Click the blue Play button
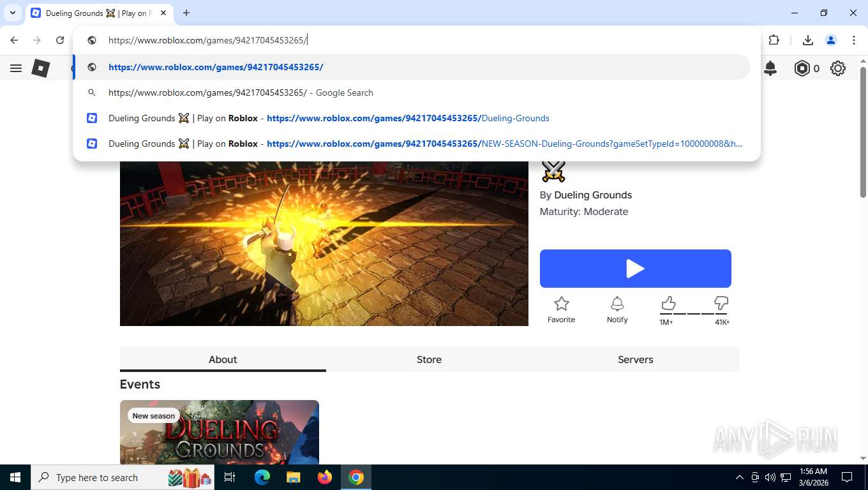This screenshot has height=490, width=868. pyautogui.click(x=636, y=269)
